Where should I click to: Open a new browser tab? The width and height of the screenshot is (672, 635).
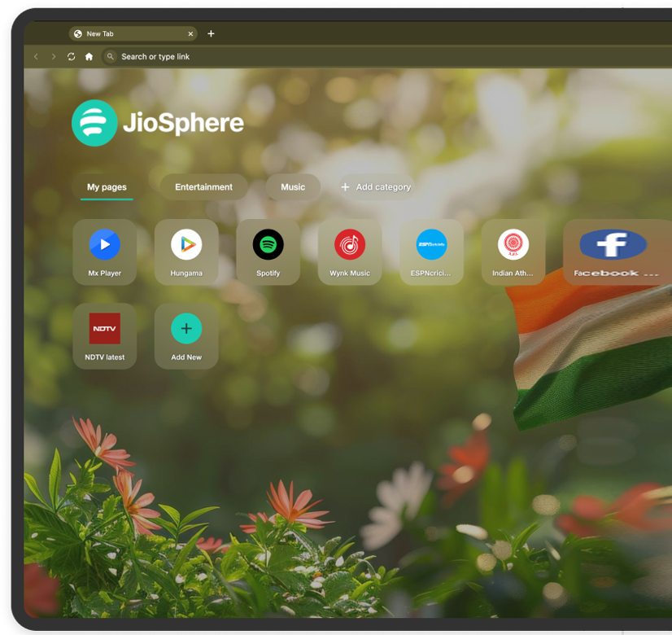click(x=211, y=33)
